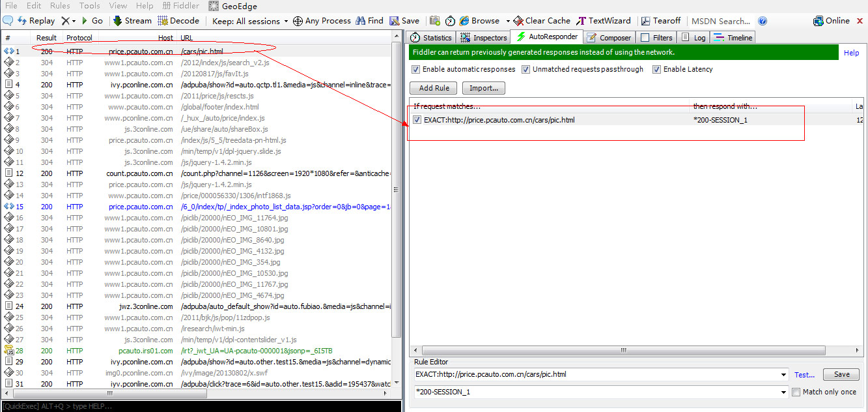Sort by the Host column header
The width and height of the screenshot is (868, 412).
pos(135,38)
